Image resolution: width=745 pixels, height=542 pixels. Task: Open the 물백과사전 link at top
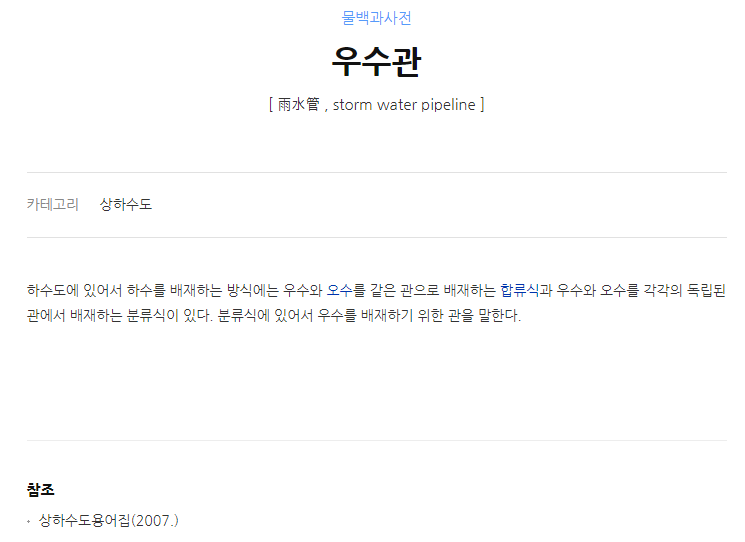point(376,18)
